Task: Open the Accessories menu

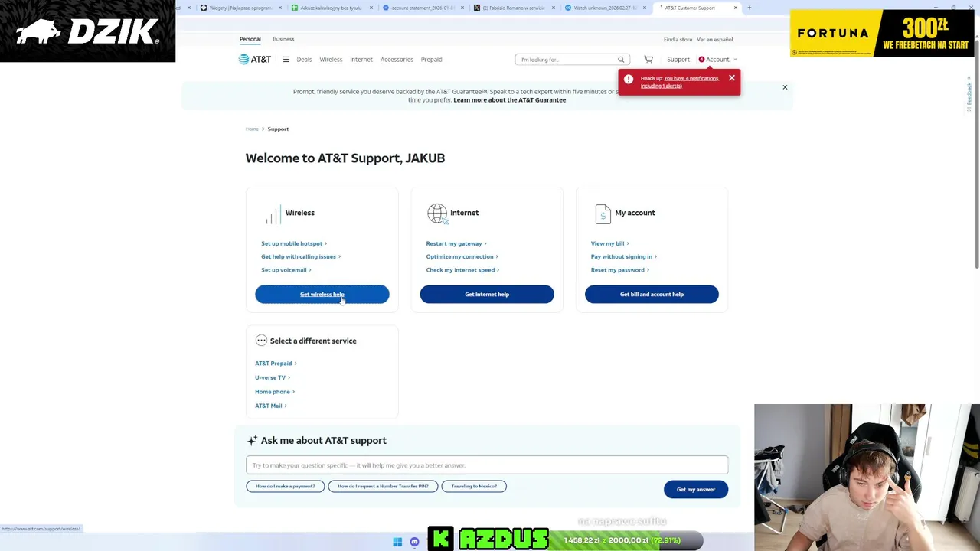Action: pos(397,59)
